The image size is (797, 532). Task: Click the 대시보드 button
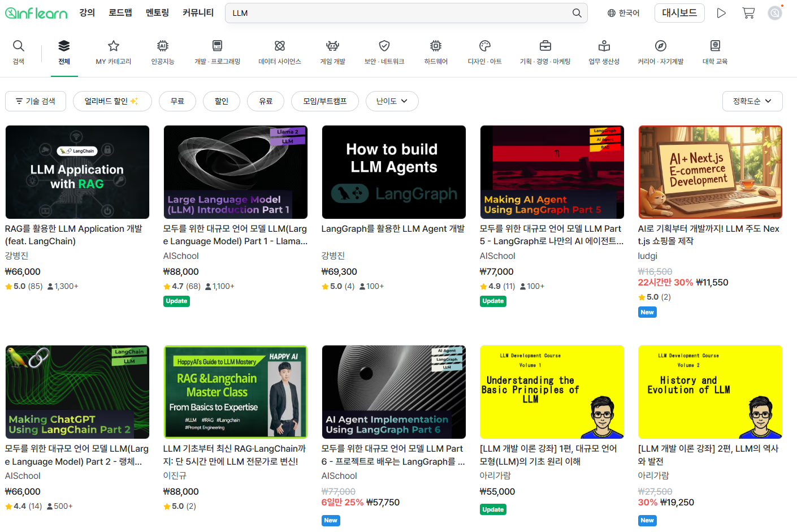pyautogui.click(x=679, y=13)
